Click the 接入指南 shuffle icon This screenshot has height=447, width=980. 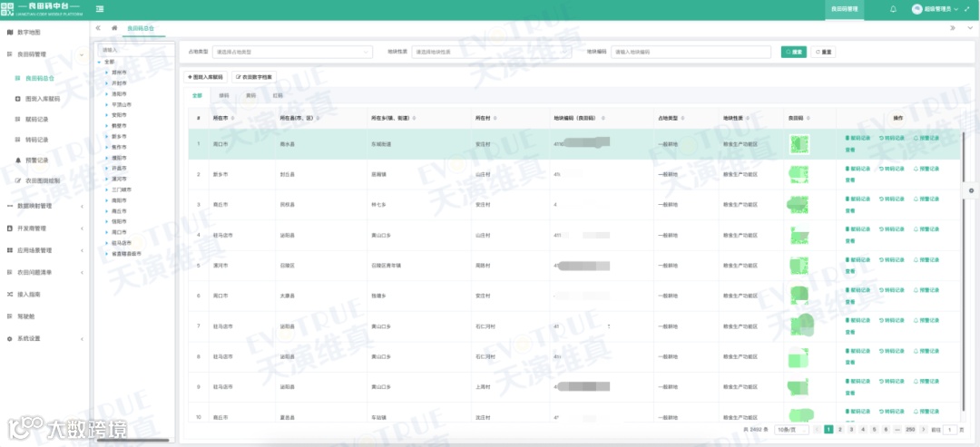point(9,294)
